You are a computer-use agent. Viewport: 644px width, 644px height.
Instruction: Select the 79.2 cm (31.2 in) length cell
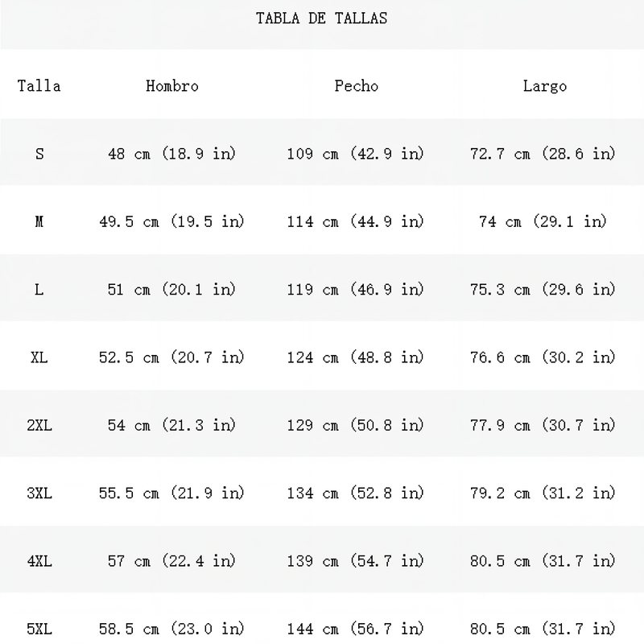(543, 493)
